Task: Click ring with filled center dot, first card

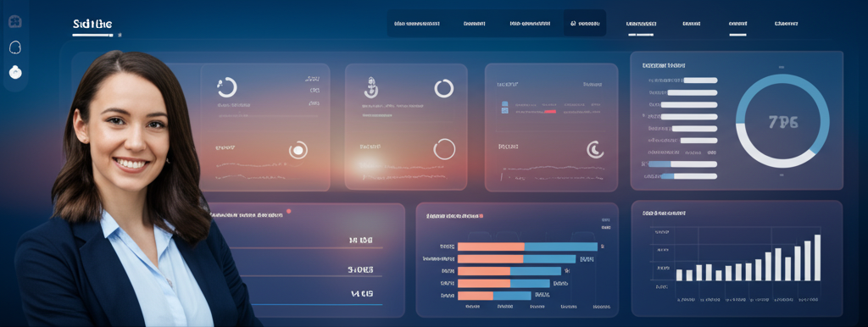Action: pos(298,150)
